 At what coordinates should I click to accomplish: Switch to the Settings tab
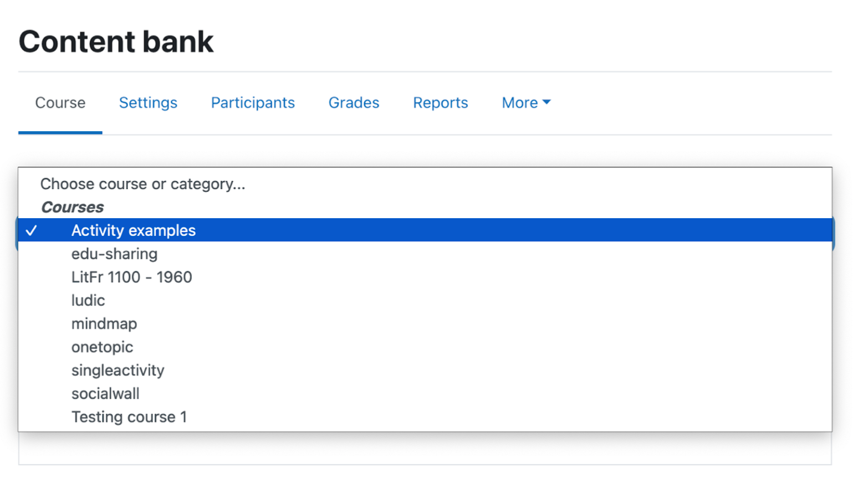[148, 103]
